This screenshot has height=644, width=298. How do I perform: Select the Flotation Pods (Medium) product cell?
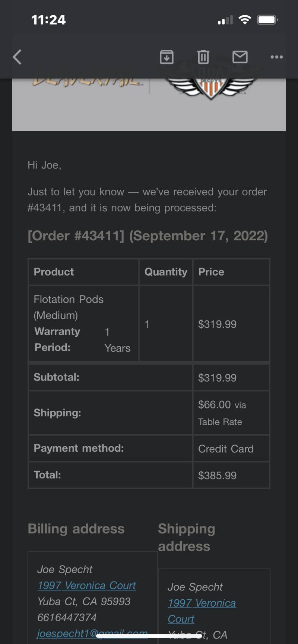pyautogui.click(x=83, y=323)
